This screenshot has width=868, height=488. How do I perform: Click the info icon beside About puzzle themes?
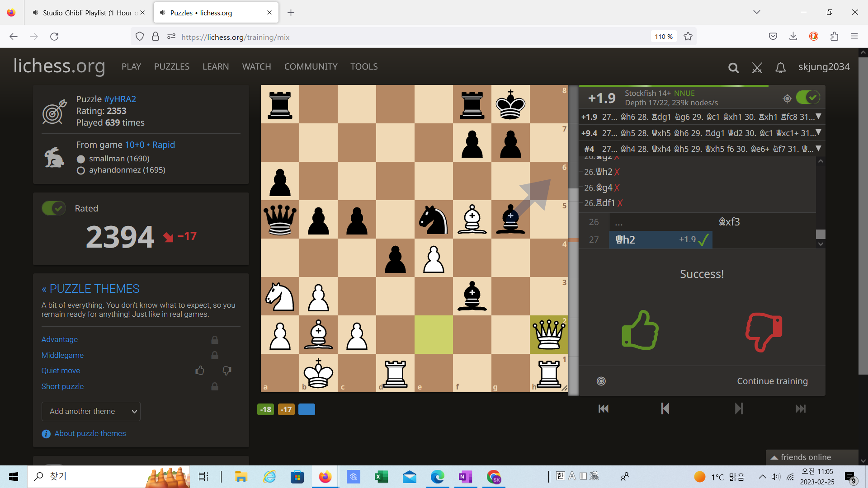pyautogui.click(x=46, y=434)
